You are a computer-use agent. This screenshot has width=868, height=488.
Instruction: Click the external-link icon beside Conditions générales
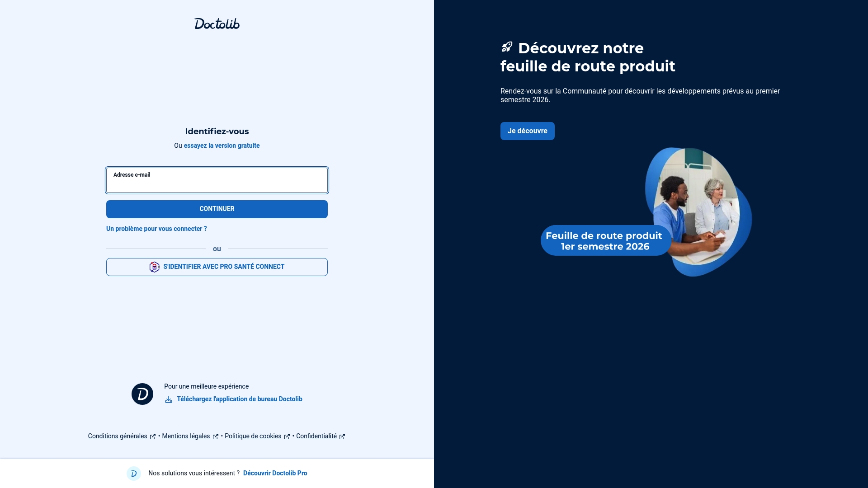pyautogui.click(x=153, y=436)
